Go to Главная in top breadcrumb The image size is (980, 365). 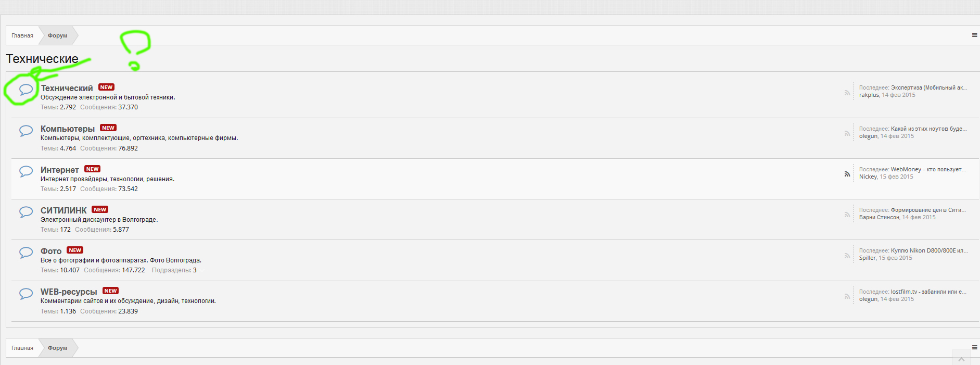click(x=22, y=35)
